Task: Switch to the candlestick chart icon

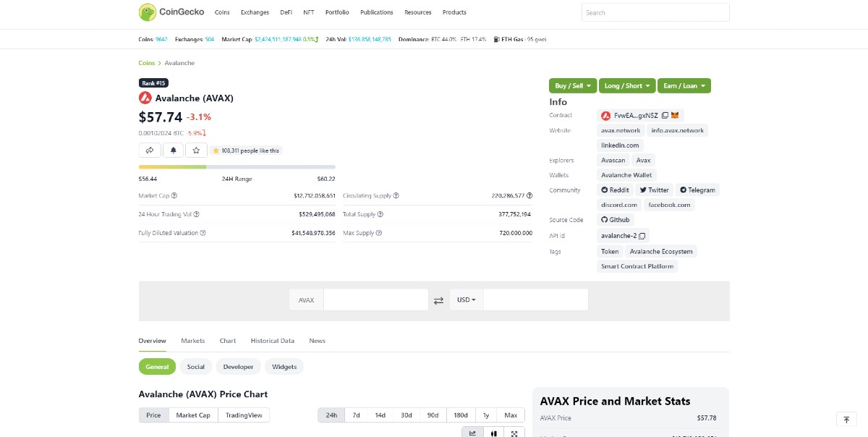Action: tap(493, 433)
